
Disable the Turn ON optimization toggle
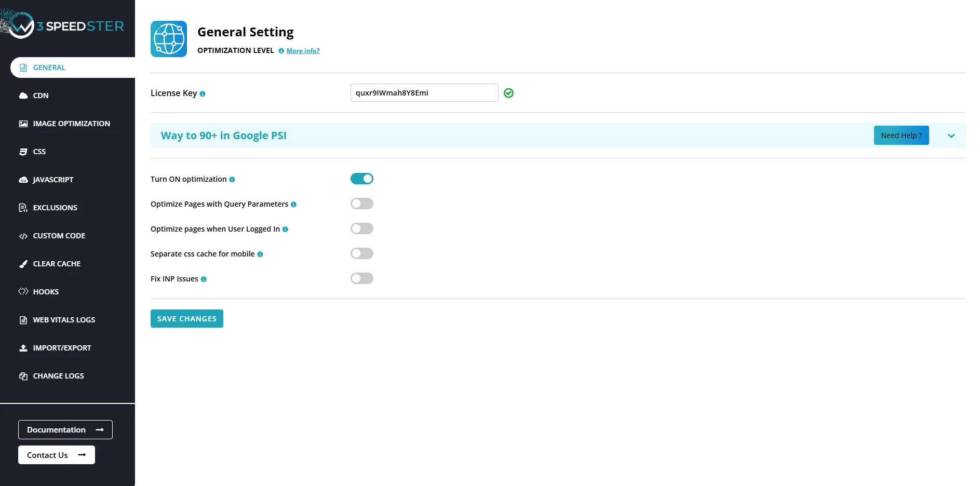361,179
